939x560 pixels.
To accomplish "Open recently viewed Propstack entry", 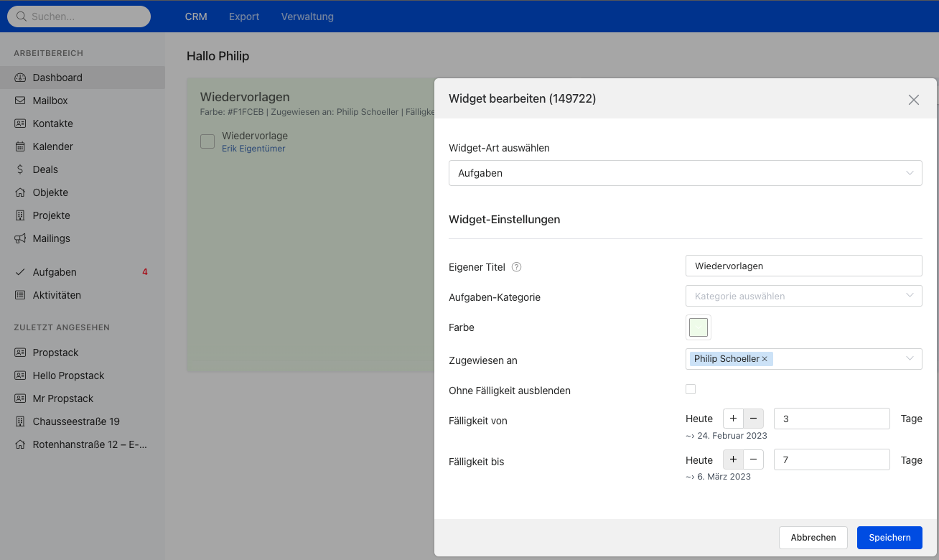I will tap(83, 353).
